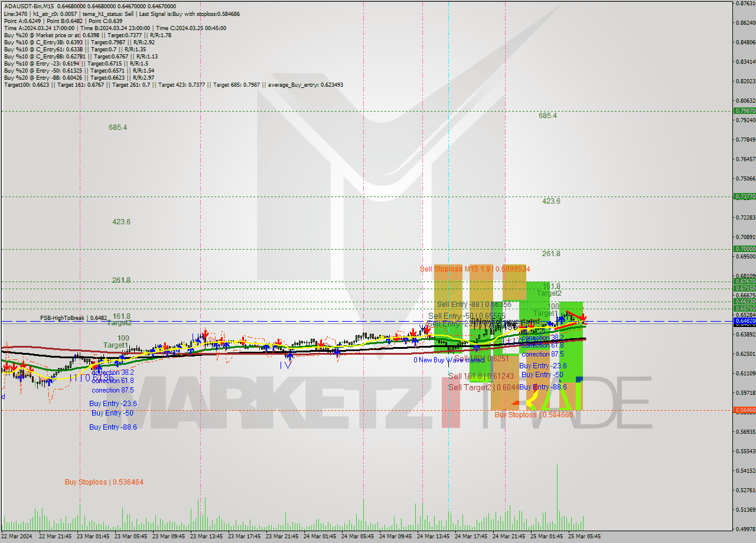Click the green 0.66230 price tag
Image resolution: width=756 pixels, height=543 pixels.
click(x=744, y=301)
